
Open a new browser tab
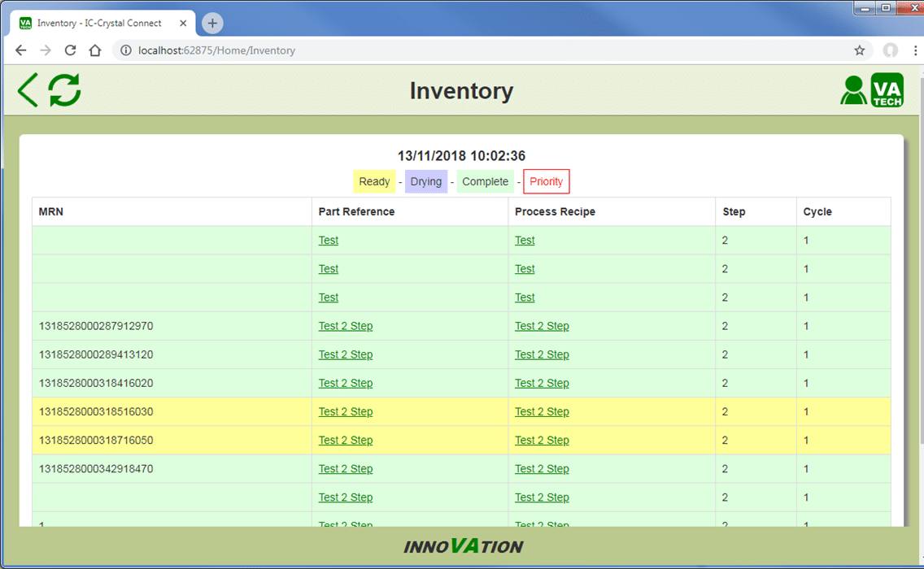[x=212, y=24]
